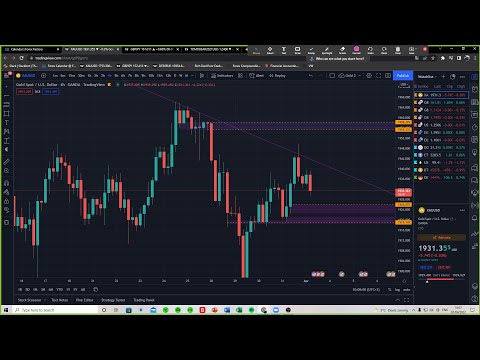This screenshot has height=360, width=480.
Task: Click the Add note button
Action: coord(442,237)
